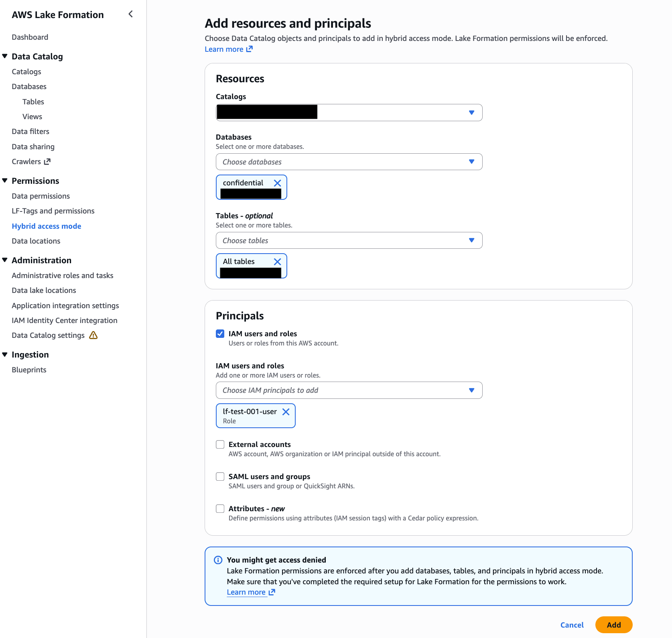Go to Hybrid access mode page

[x=47, y=226]
